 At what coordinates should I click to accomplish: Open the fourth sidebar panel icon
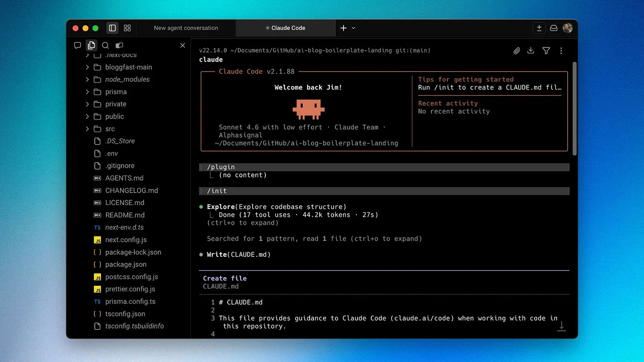[119, 45]
